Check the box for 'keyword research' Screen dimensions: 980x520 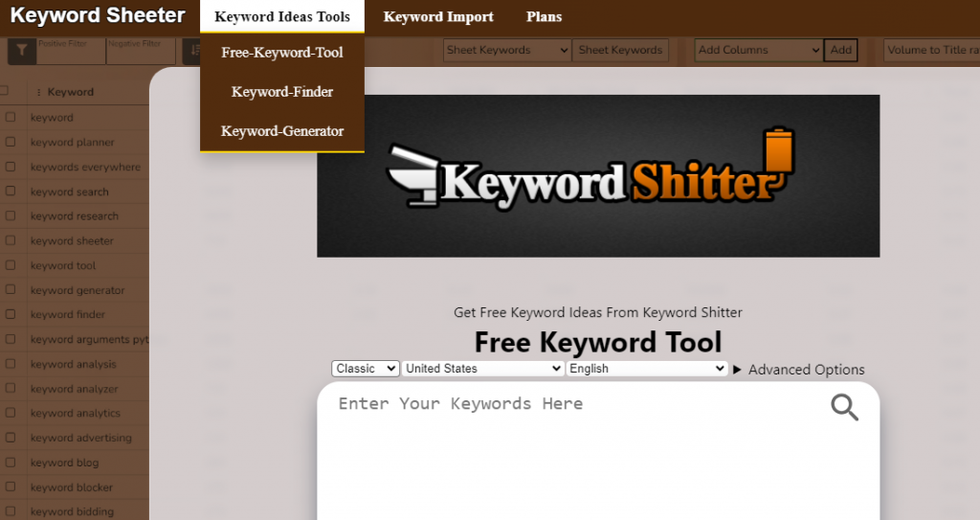(11, 215)
